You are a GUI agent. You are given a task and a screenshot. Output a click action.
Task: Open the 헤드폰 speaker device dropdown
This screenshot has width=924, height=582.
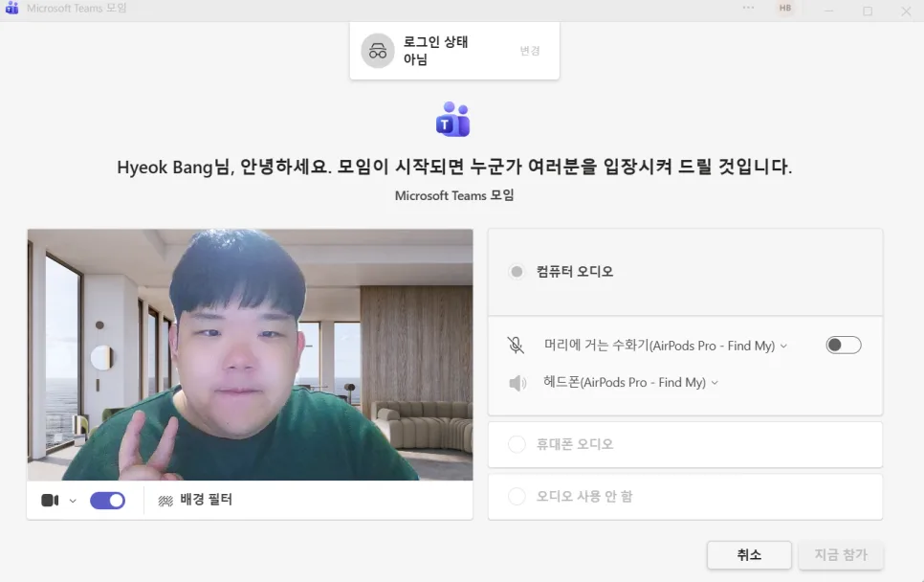[630, 382]
